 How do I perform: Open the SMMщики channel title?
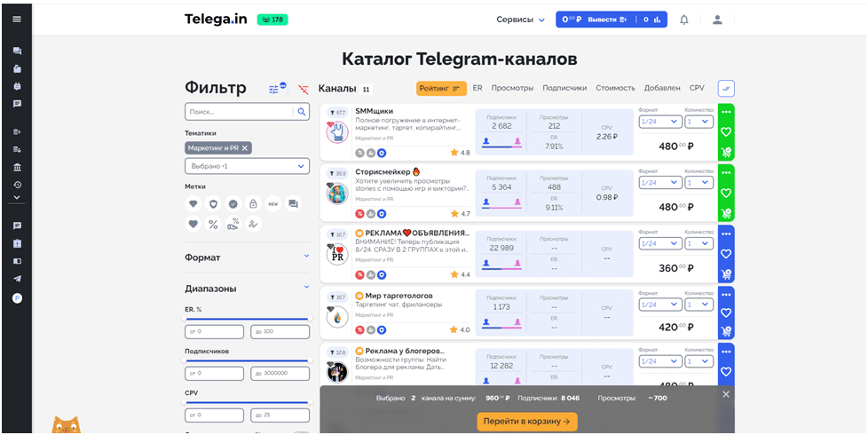pos(375,111)
